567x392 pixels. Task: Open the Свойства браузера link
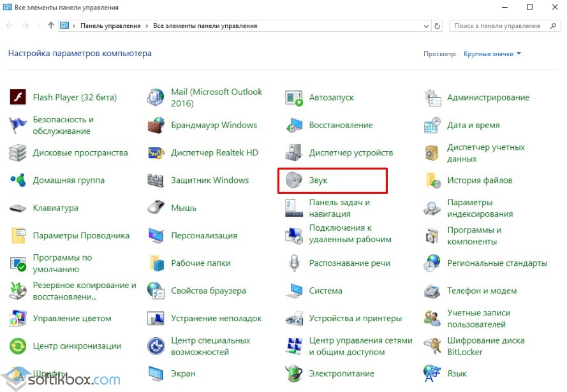pyautogui.click(x=209, y=291)
